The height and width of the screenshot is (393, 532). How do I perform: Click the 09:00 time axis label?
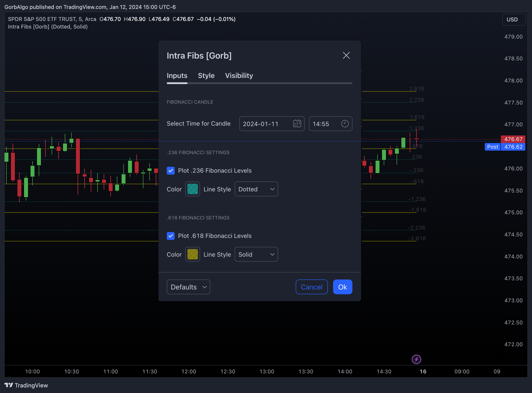pyautogui.click(x=462, y=372)
